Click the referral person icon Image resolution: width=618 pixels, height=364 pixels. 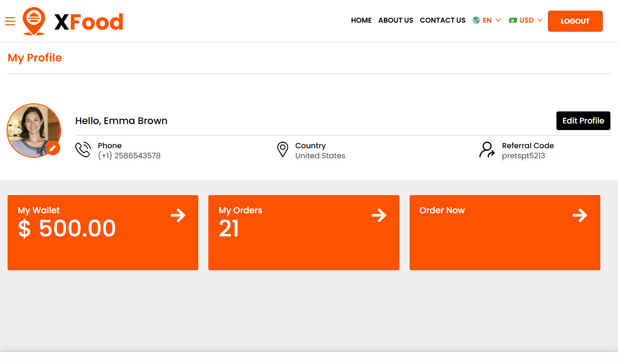(486, 150)
